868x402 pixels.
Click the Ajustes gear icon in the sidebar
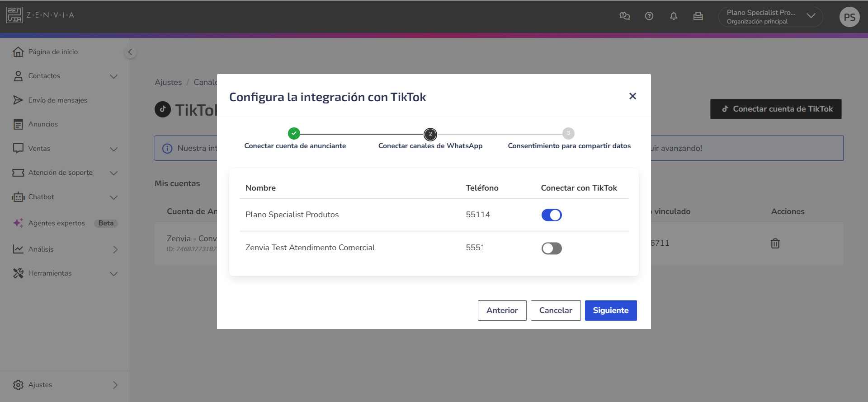pyautogui.click(x=18, y=385)
